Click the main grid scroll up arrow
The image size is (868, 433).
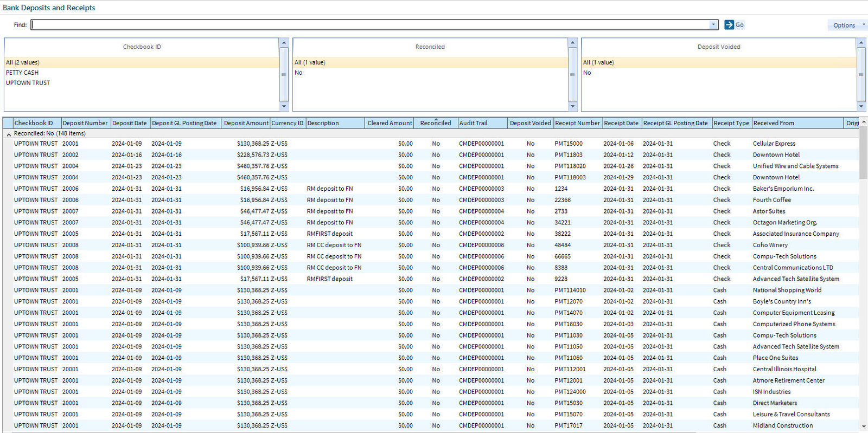[x=864, y=122]
